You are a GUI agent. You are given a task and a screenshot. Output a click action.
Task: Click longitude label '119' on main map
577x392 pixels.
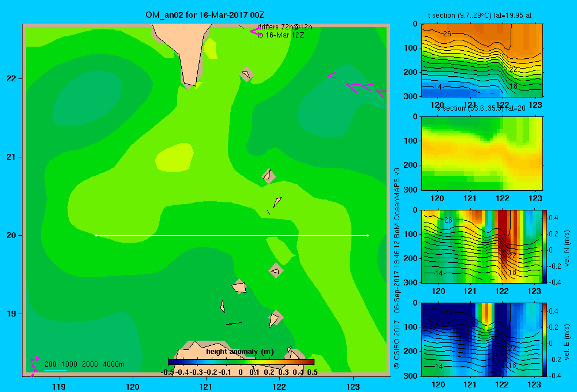click(59, 387)
